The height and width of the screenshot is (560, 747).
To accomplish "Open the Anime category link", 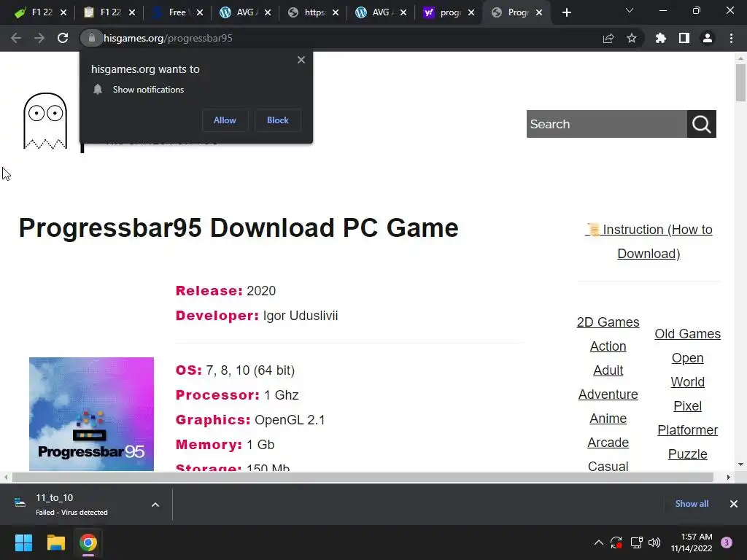I will [608, 418].
